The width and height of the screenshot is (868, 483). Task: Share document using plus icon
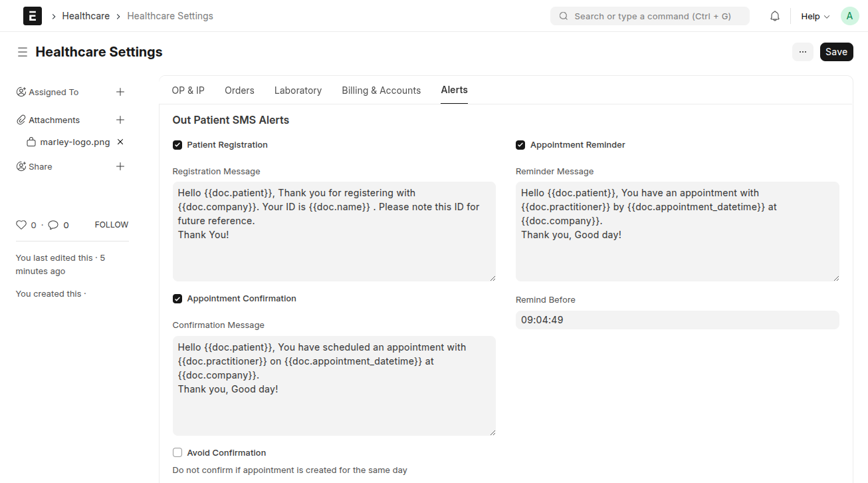120,166
